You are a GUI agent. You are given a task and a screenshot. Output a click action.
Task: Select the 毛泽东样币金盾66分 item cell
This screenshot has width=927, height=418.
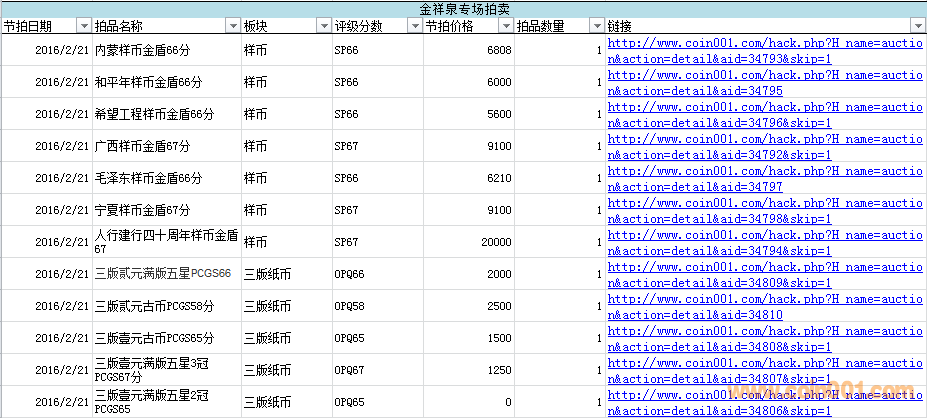point(148,178)
